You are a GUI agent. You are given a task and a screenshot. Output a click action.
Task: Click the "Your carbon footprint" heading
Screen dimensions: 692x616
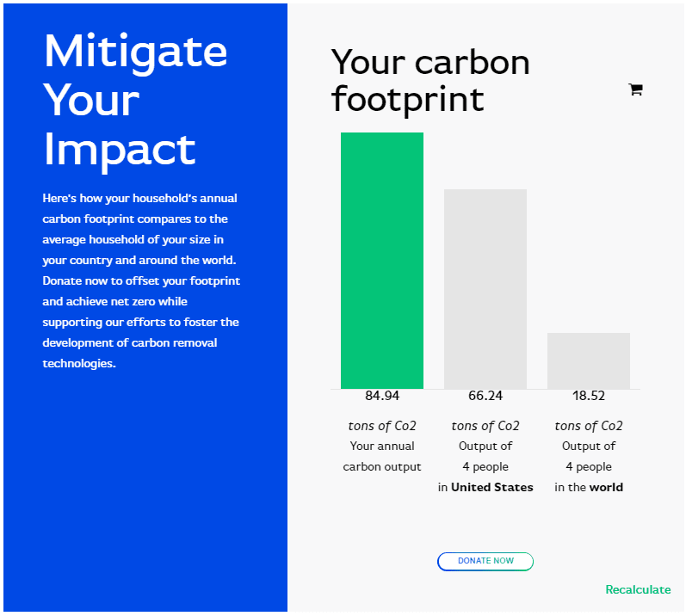pyautogui.click(x=430, y=81)
